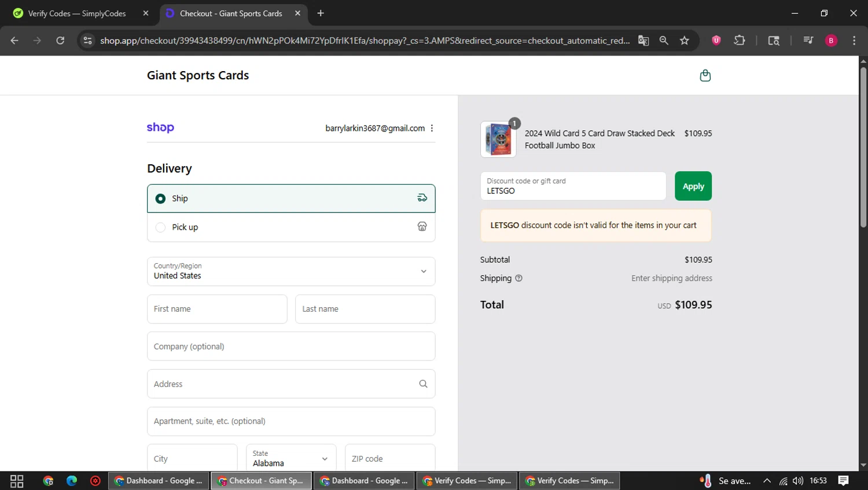
Task: Launch Microsoft Edge from the taskbar
Action: pyautogui.click(x=72, y=481)
